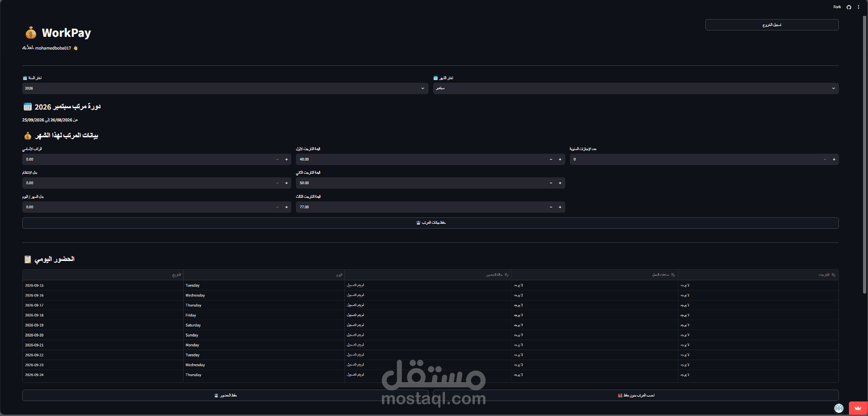Click the attendance status (حالة الحضور) column header
Screen dimensions: 868x416
point(428,275)
